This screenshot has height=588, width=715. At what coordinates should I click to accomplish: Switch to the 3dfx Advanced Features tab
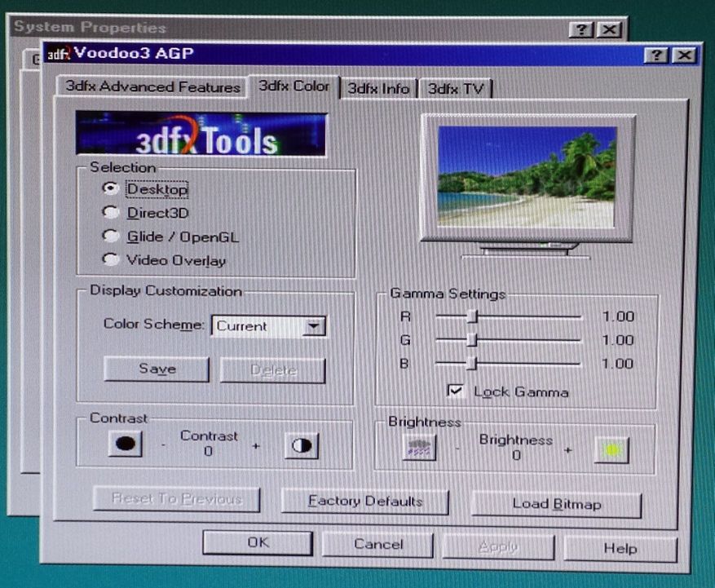152,86
